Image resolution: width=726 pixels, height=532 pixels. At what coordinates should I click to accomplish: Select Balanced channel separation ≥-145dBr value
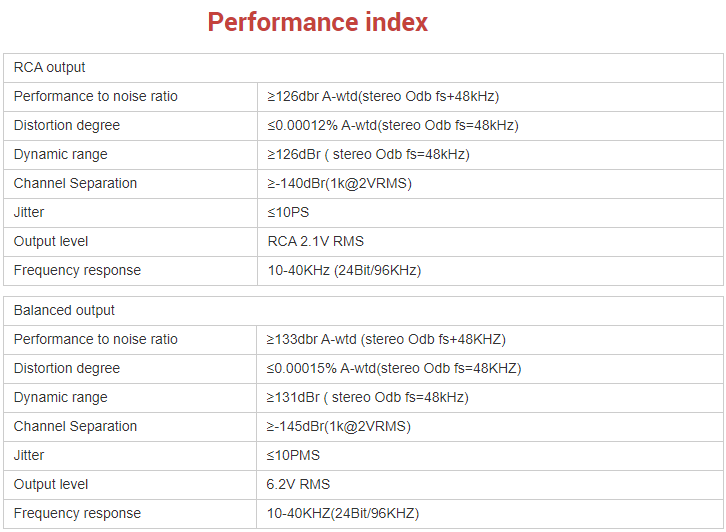(338, 427)
